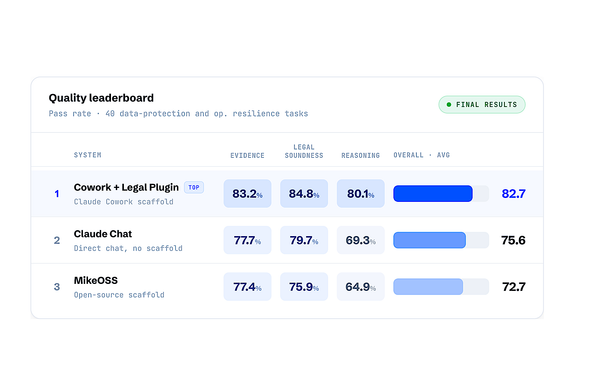Image resolution: width=592 pixels, height=388 pixels.
Task: Click the 82.7 overall average score
Action: (513, 194)
